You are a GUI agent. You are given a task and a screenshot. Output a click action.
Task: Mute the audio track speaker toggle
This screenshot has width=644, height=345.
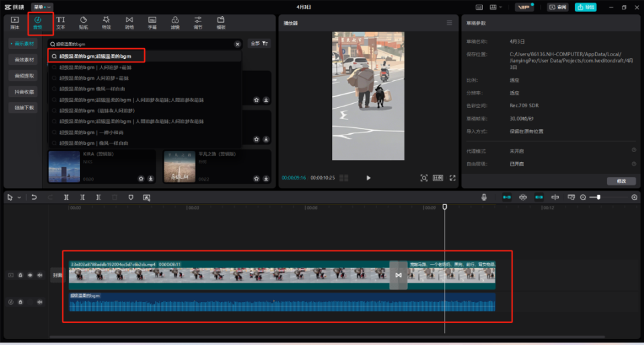click(x=40, y=302)
